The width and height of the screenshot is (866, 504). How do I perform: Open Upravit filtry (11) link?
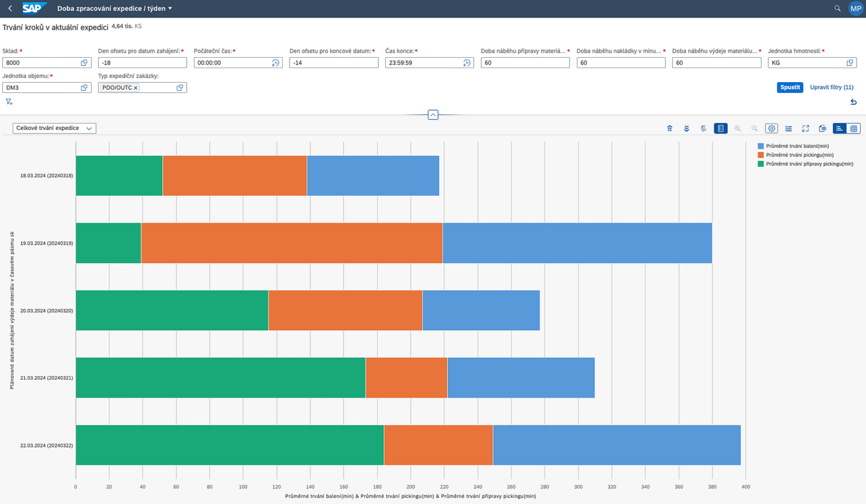coord(831,88)
